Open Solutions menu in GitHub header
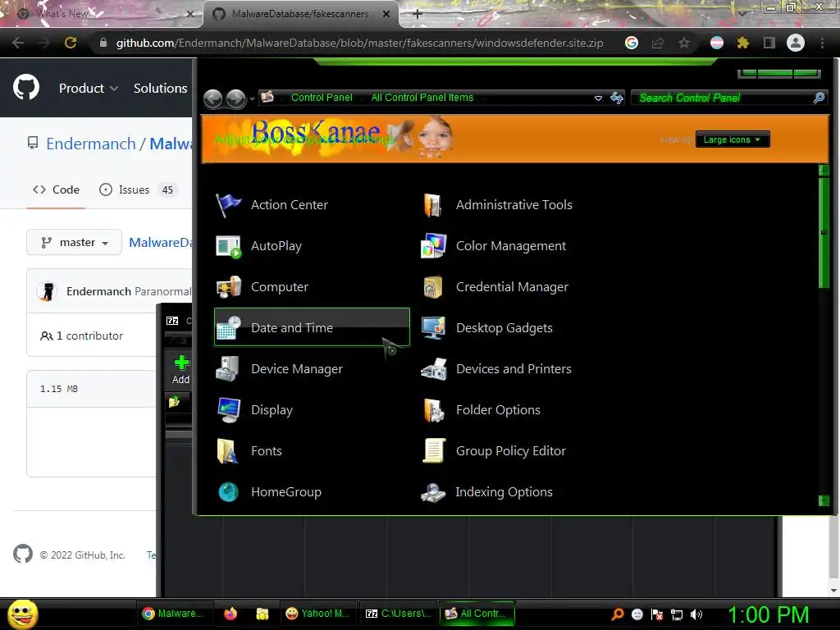The image size is (840, 630). click(160, 88)
